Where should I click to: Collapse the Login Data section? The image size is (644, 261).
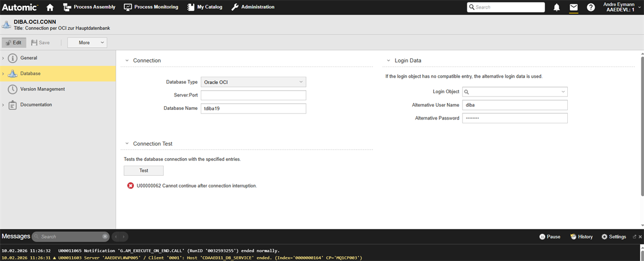[x=389, y=61]
